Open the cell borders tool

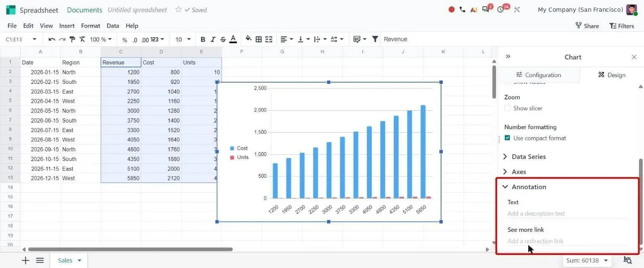[259, 39]
